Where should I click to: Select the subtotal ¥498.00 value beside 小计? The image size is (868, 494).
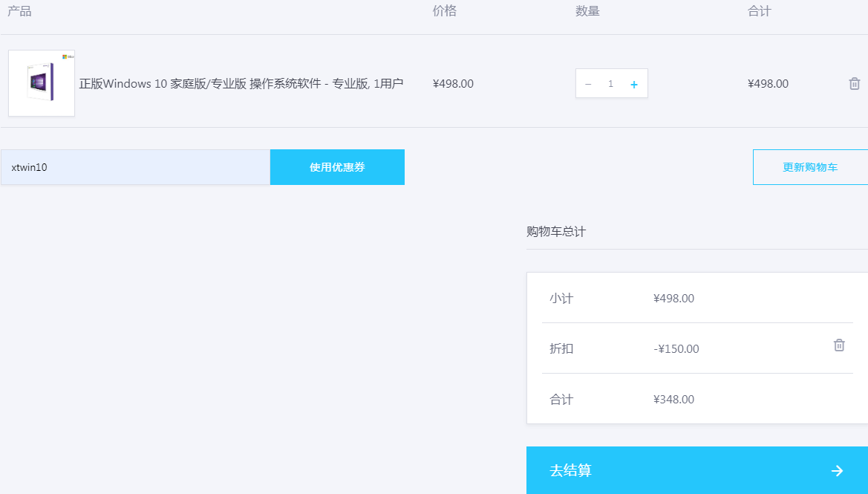point(673,299)
